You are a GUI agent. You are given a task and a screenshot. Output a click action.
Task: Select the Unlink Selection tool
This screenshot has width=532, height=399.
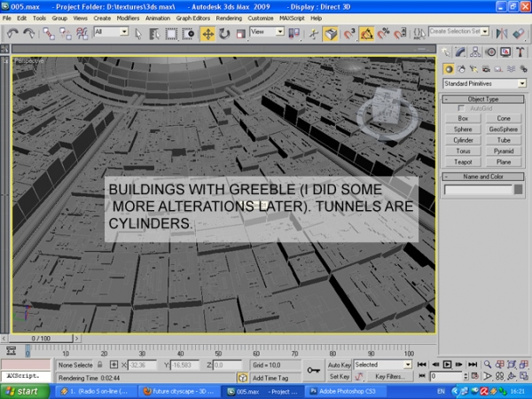click(x=65, y=34)
